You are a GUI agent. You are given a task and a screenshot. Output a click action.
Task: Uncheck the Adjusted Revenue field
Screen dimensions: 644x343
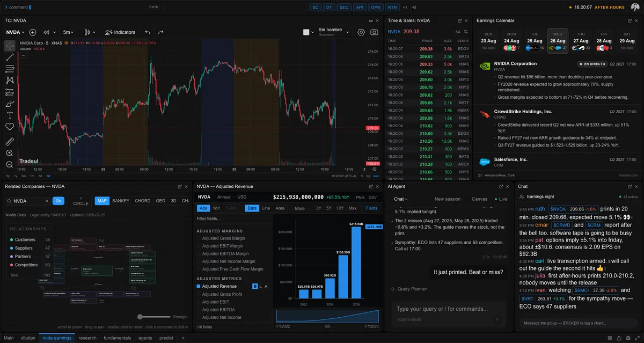coord(199,287)
